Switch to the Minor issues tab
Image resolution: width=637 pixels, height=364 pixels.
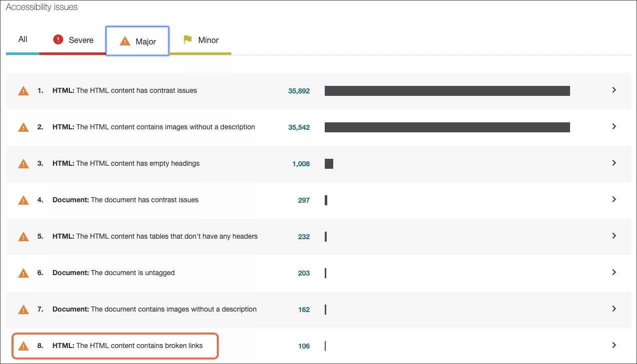(208, 40)
